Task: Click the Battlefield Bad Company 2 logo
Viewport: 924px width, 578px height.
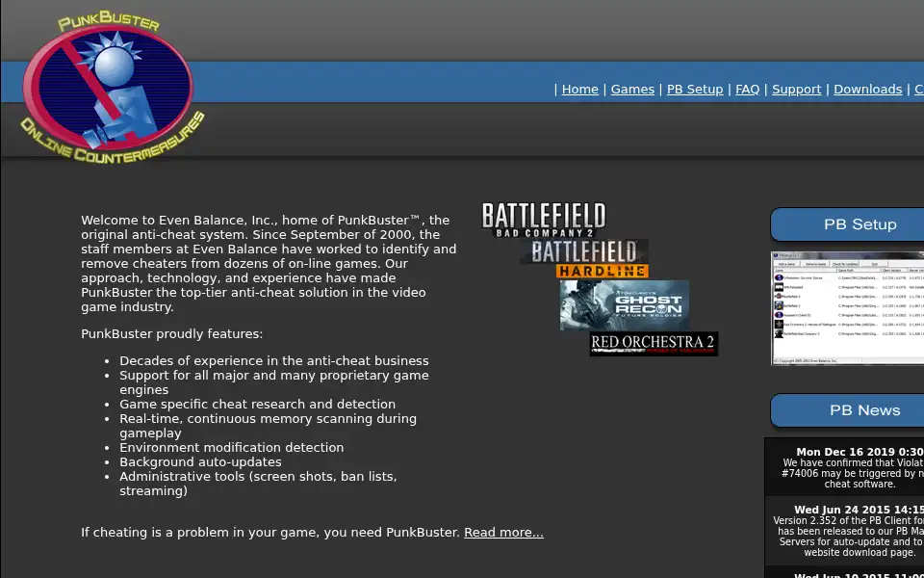Action: tap(543, 220)
